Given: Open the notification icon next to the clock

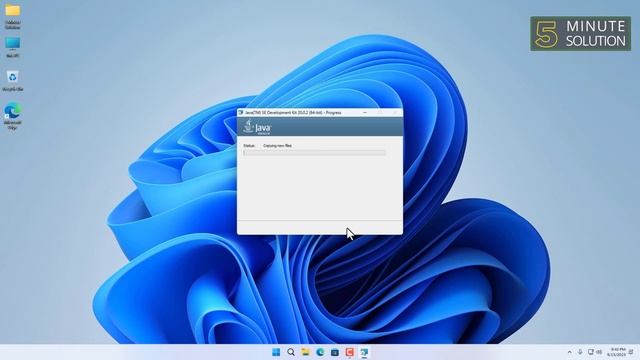Looking at the screenshot, I should click(x=631, y=352).
